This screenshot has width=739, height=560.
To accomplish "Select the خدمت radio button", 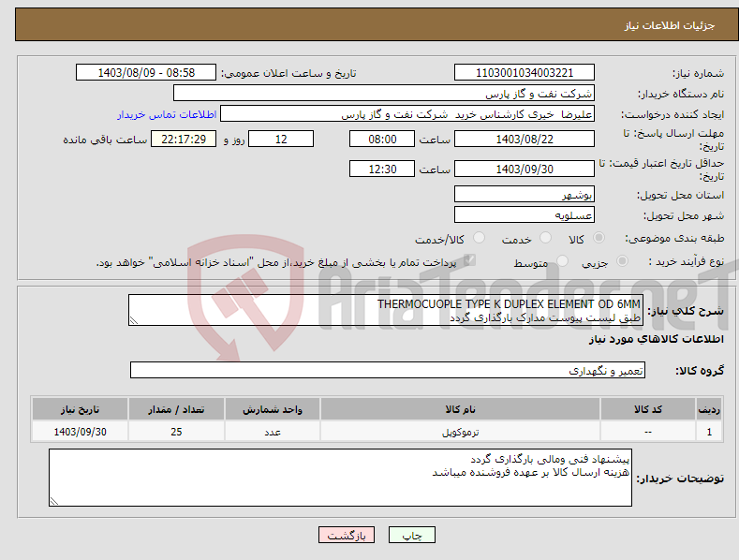I will [545, 238].
